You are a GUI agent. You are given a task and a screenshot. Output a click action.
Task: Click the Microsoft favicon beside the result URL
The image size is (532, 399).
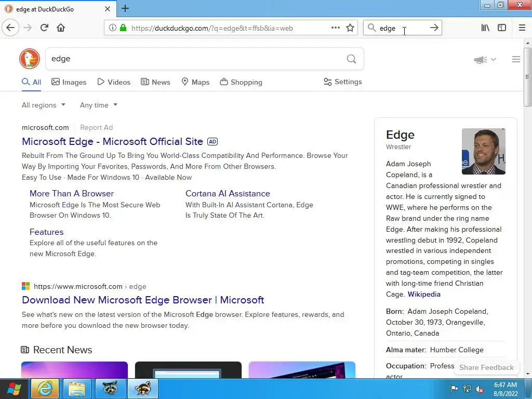point(26,286)
